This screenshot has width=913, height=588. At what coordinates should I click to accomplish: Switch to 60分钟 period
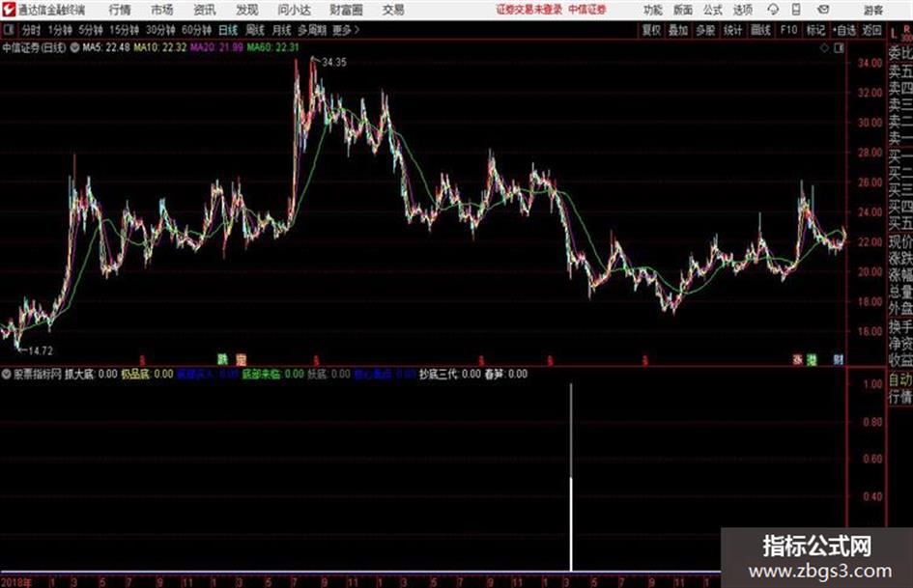coord(196,30)
